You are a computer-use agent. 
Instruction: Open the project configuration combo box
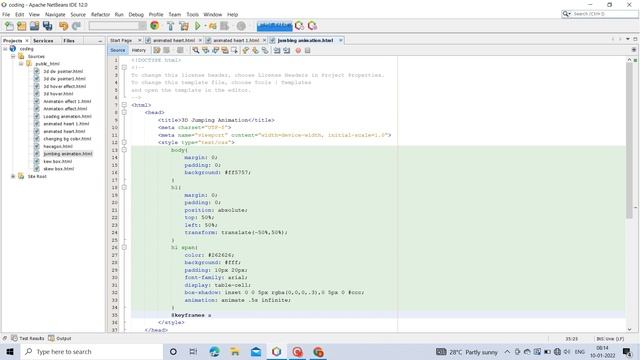(118, 26)
